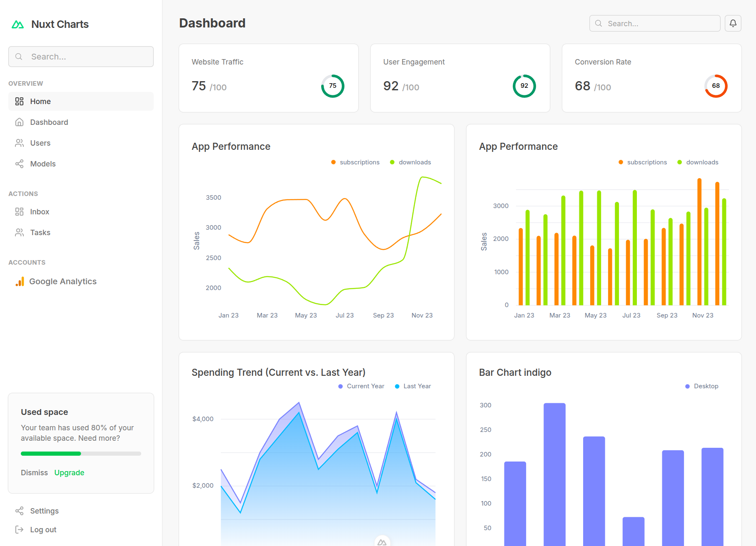Click the tallest indigo bar near 300
The height and width of the screenshot is (546, 756).
[x=554, y=474]
